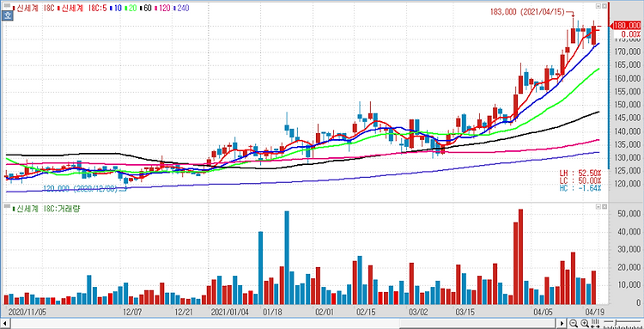Click the 150,000 price axis label
Image resolution: width=644 pixels, height=329 pixels.
629,105
